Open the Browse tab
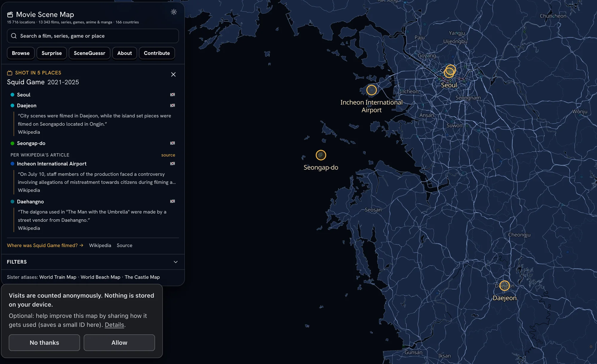 [21, 53]
